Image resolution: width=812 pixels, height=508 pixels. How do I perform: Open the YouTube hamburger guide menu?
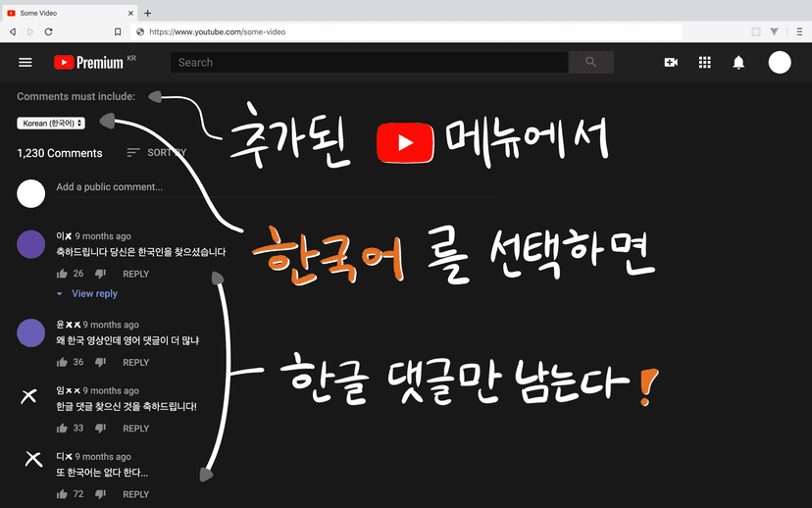(x=25, y=63)
